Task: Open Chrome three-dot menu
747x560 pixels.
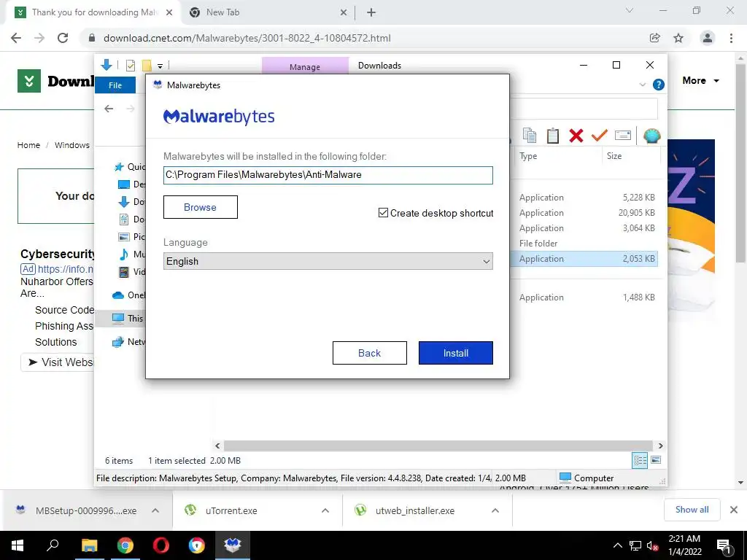Action: point(731,38)
